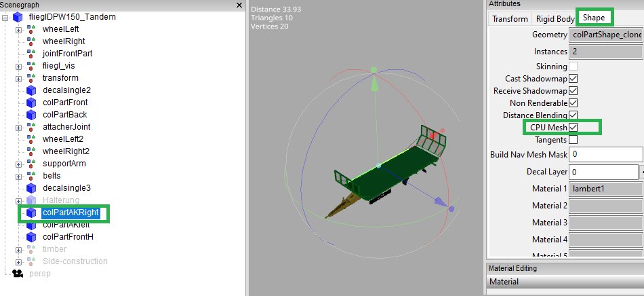The width and height of the screenshot is (644, 296).
Task: Uncheck Cast Shadowmap option
Action: point(573,79)
